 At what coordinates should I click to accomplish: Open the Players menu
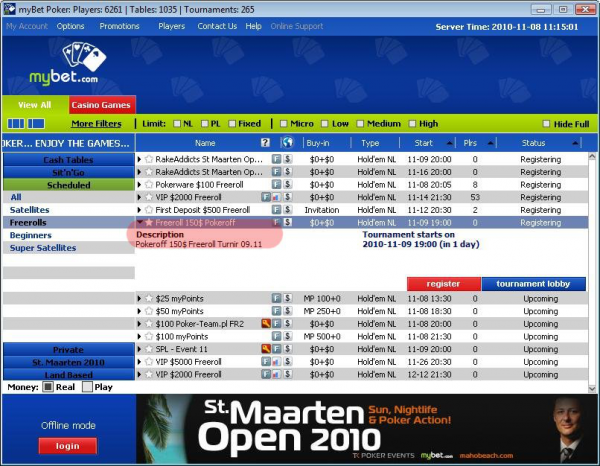(x=172, y=26)
